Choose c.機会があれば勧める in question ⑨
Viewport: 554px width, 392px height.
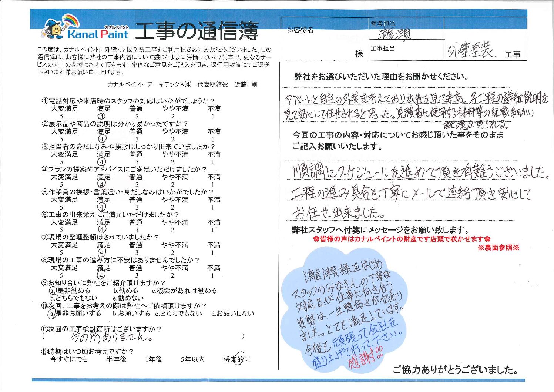click(184, 291)
